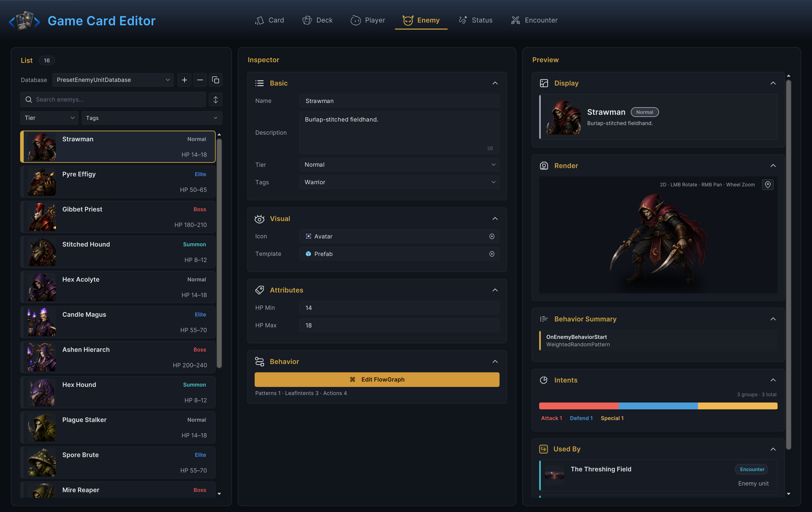
Task: Click the Search enemys input field
Action: click(x=113, y=99)
